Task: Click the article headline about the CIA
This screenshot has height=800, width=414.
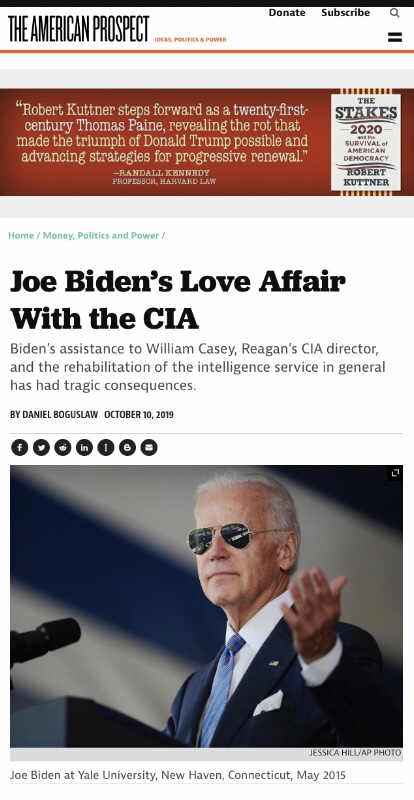Action: tap(178, 300)
